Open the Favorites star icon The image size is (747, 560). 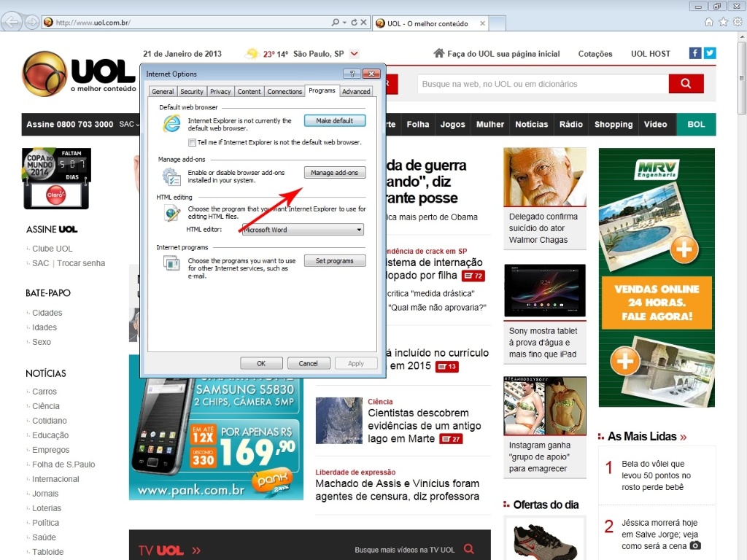[x=723, y=22]
